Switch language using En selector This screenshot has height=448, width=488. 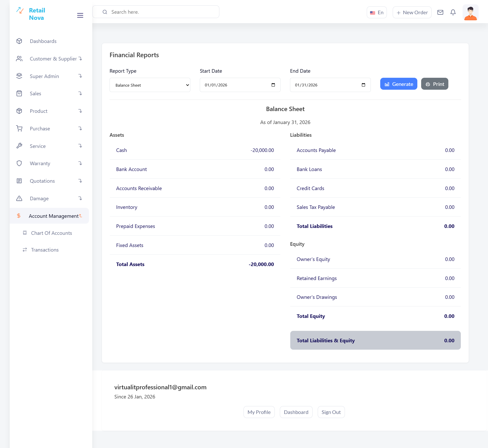tap(377, 12)
